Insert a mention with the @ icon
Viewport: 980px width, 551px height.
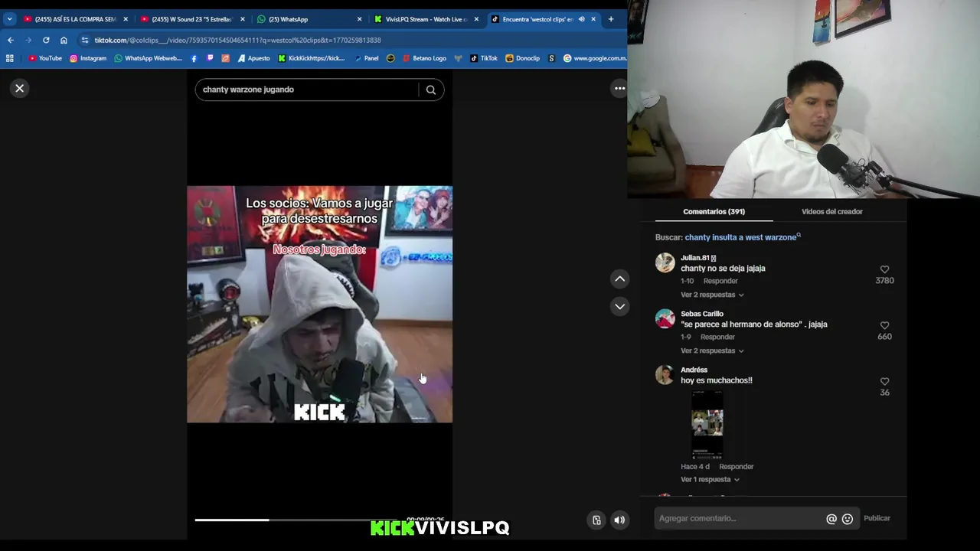tap(831, 519)
